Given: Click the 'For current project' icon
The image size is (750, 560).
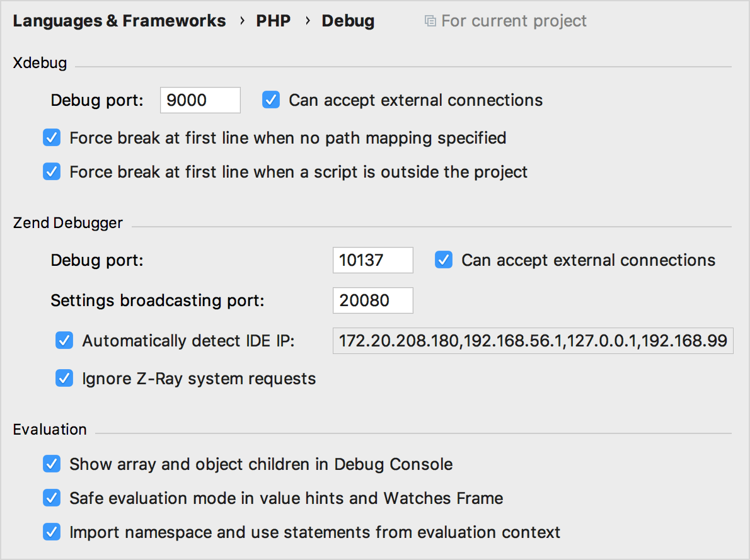Looking at the screenshot, I should (x=430, y=21).
